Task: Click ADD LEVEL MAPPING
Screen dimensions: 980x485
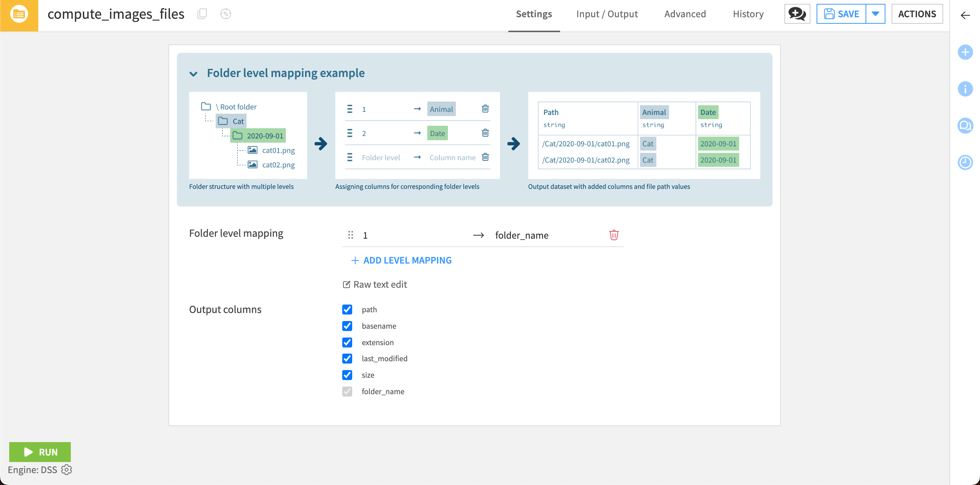Action: (x=401, y=260)
